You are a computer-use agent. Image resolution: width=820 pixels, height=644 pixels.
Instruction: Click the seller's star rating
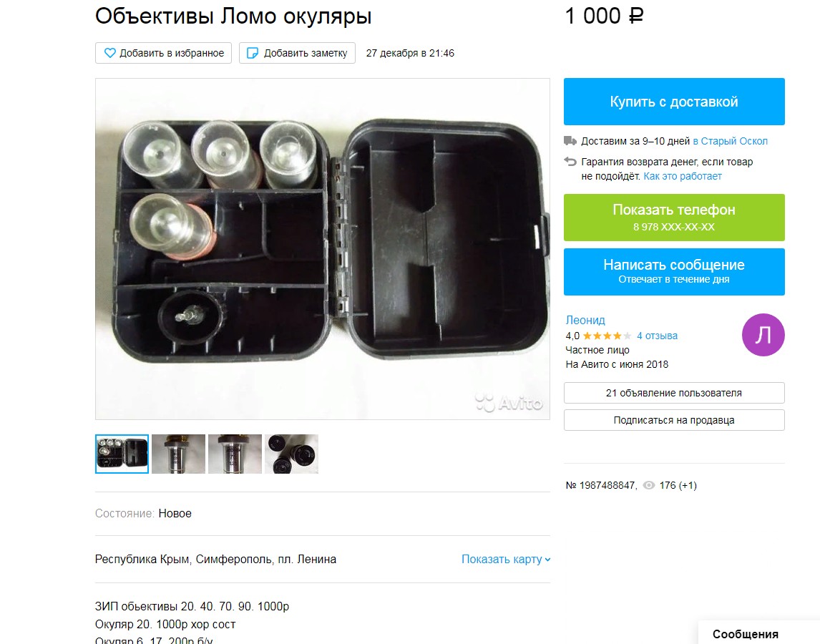pyautogui.click(x=607, y=336)
